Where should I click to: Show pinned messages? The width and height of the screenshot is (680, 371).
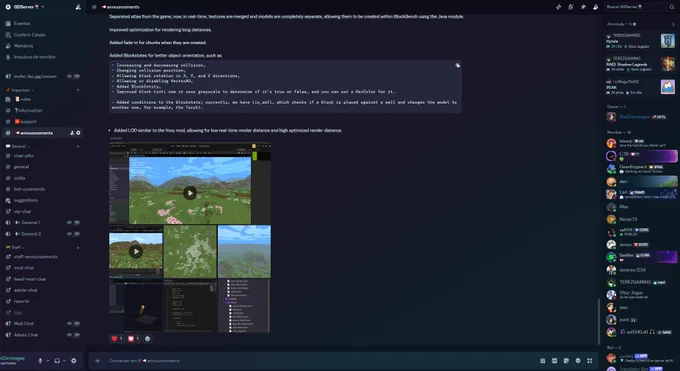coord(583,7)
